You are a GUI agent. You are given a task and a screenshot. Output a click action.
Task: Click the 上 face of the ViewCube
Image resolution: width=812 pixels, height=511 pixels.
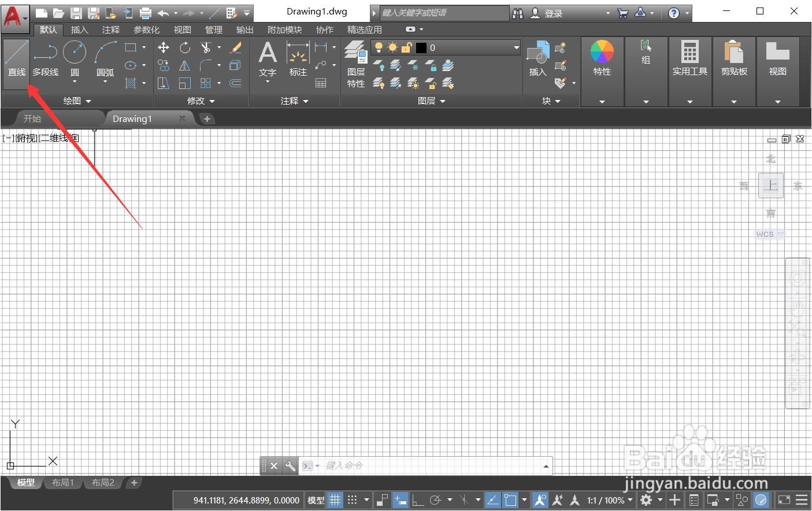click(770, 186)
